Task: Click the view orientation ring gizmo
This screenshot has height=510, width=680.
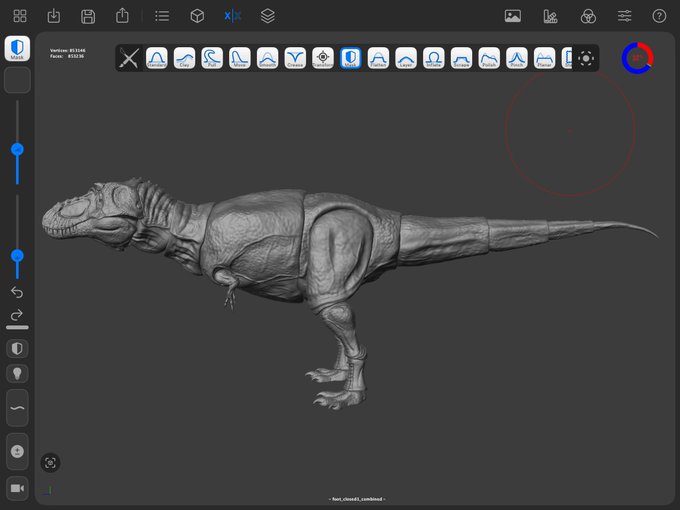Action: (637, 58)
